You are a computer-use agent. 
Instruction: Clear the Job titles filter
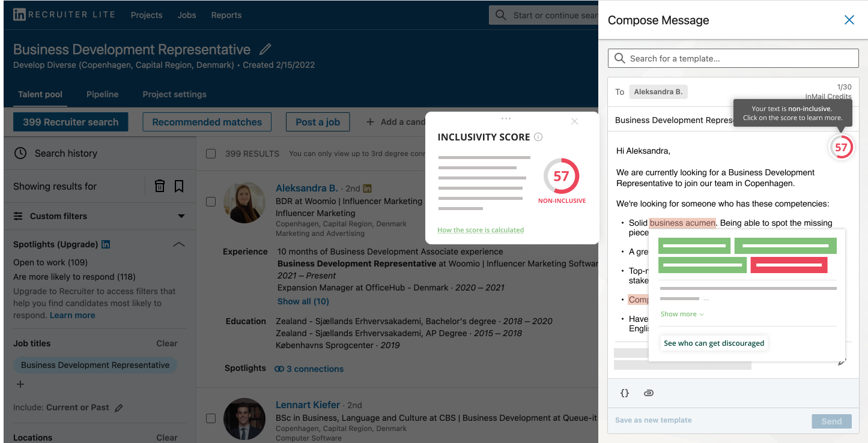[167, 343]
